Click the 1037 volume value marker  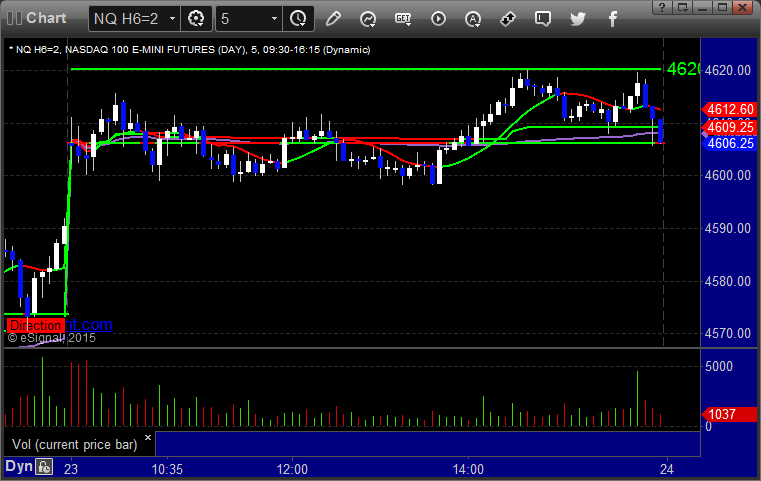click(x=729, y=414)
